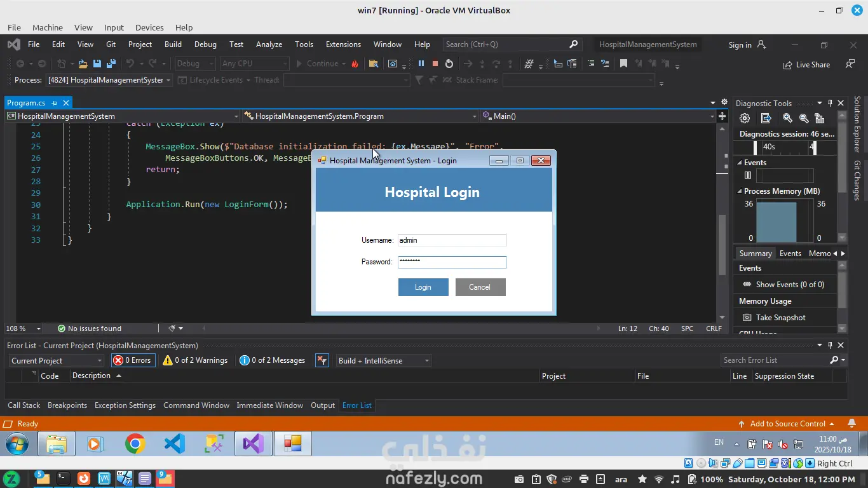Switch to the Output tab
Image resolution: width=868 pixels, height=488 pixels.
click(322, 405)
